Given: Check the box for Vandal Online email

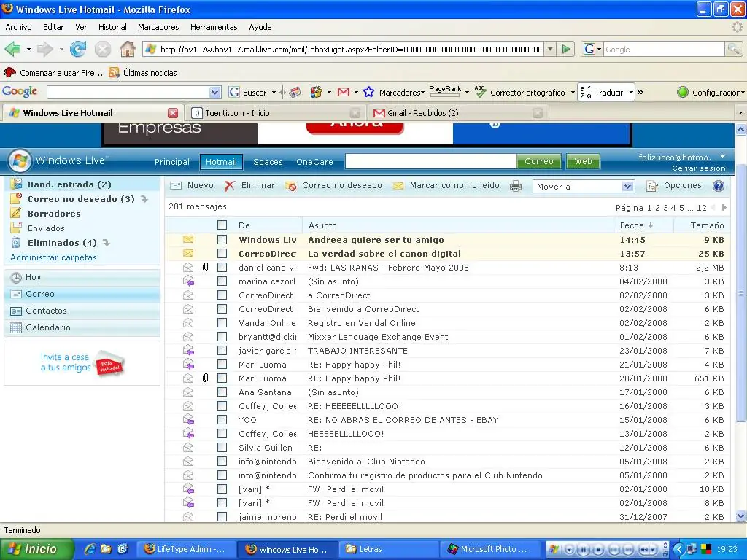Looking at the screenshot, I should [x=222, y=323].
